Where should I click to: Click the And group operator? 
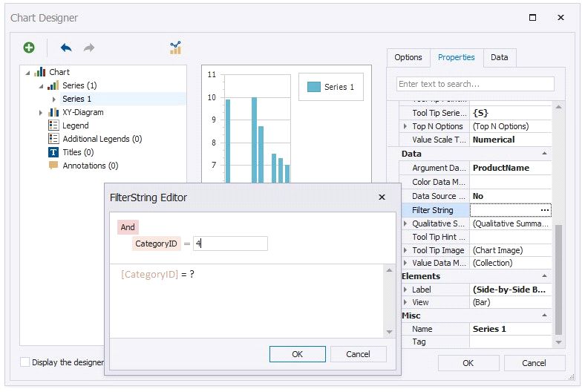(128, 228)
